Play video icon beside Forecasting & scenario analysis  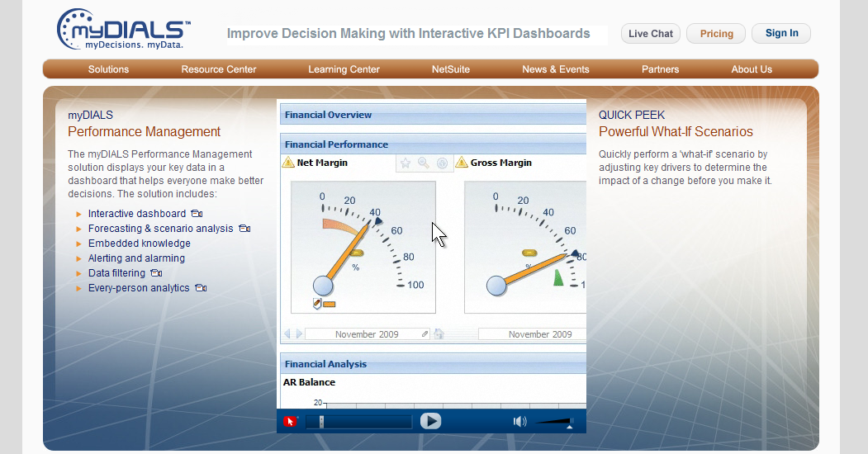[x=244, y=229]
